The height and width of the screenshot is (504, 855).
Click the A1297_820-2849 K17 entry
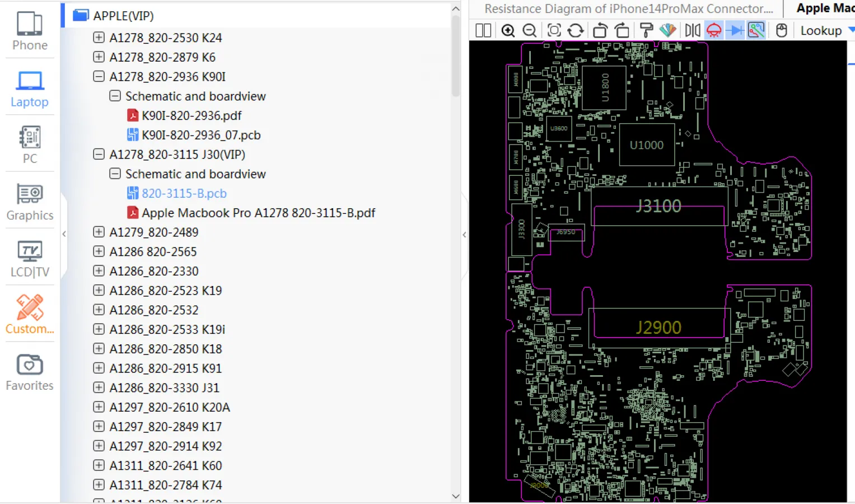point(166,427)
